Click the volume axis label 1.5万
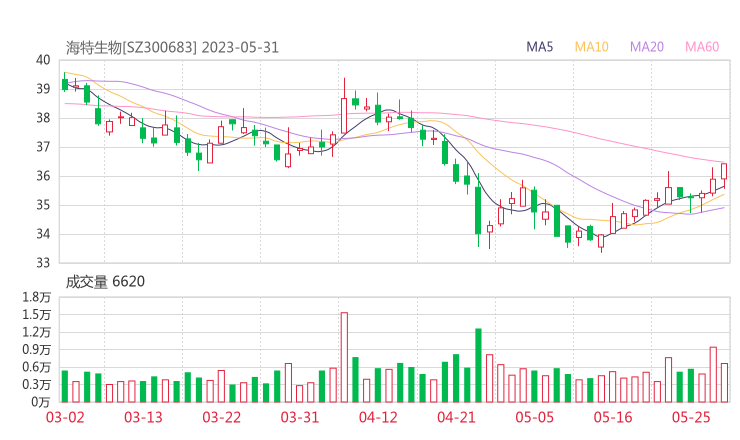Viewport: 740px width, 440px height. 36,314
